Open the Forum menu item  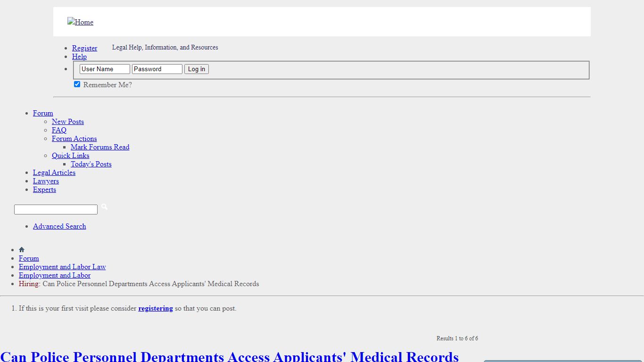click(43, 113)
